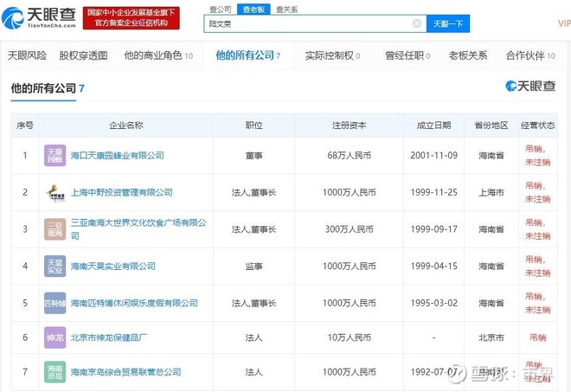Open the 曾经任职 tab

pyautogui.click(x=407, y=55)
